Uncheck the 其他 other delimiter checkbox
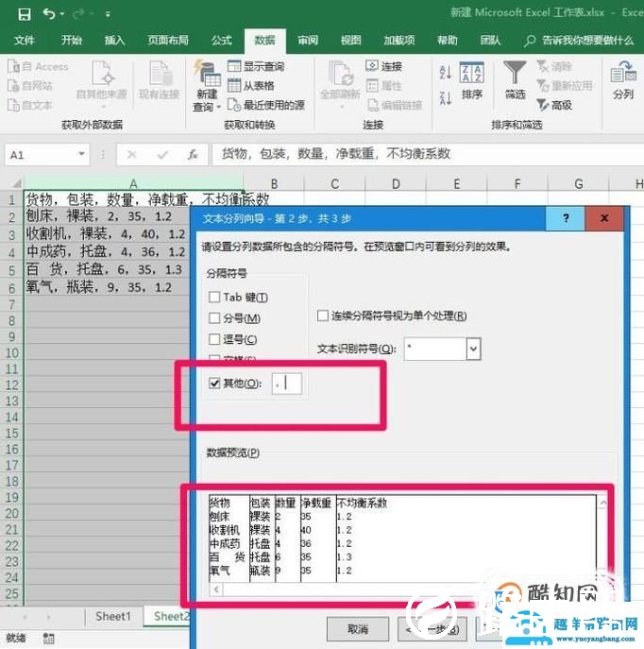Screen dimensions: 644x649 (214, 383)
